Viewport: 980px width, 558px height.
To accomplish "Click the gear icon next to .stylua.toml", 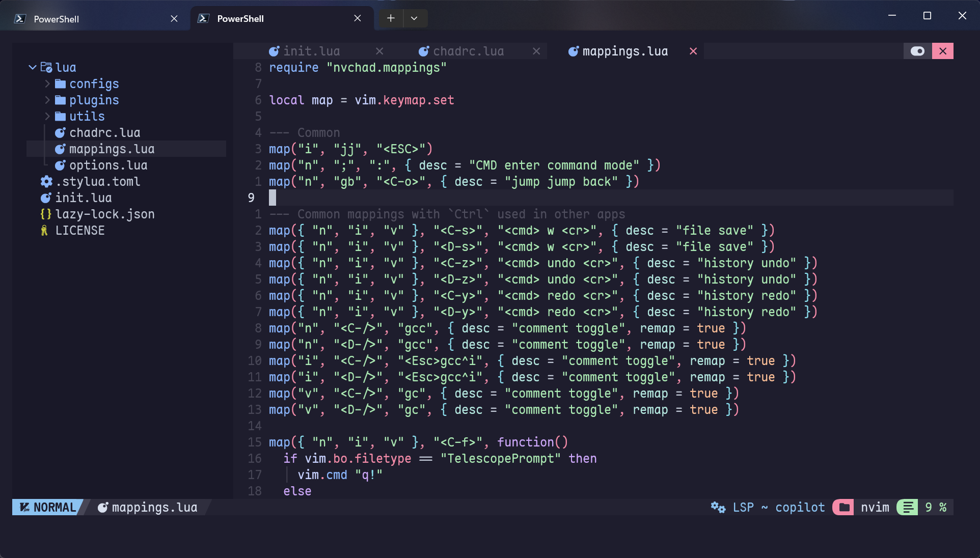I will click(x=46, y=181).
